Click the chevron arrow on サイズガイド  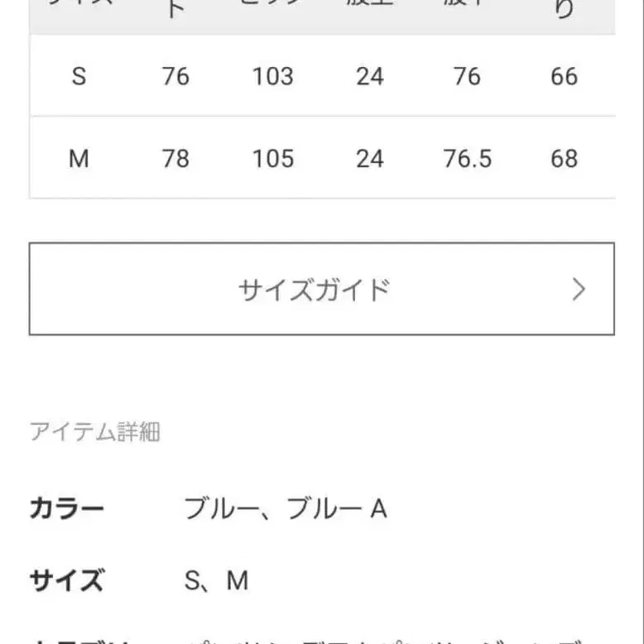[579, 289]
